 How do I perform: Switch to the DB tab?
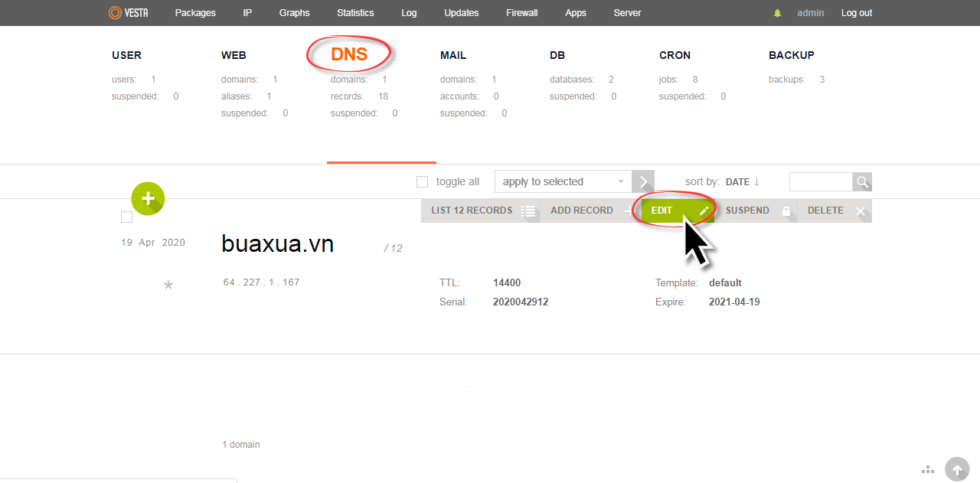pyautogui.click(x=557, y=55)
